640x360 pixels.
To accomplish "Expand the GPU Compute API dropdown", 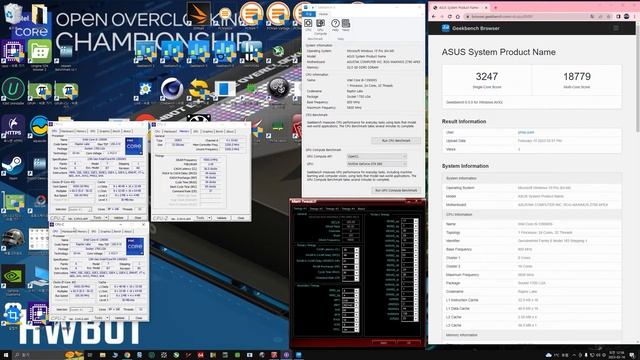I will (376, 156).
